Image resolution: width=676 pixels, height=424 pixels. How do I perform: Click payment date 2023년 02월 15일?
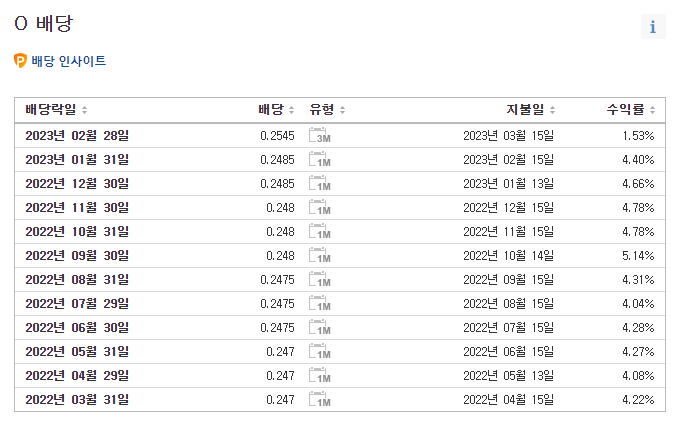(x=509, y=160)
